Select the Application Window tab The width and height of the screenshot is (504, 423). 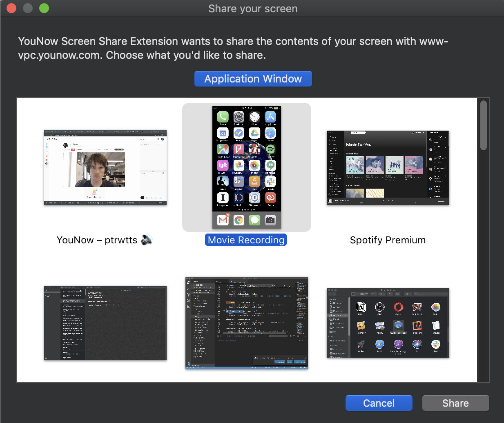click(x=253, y=79)
